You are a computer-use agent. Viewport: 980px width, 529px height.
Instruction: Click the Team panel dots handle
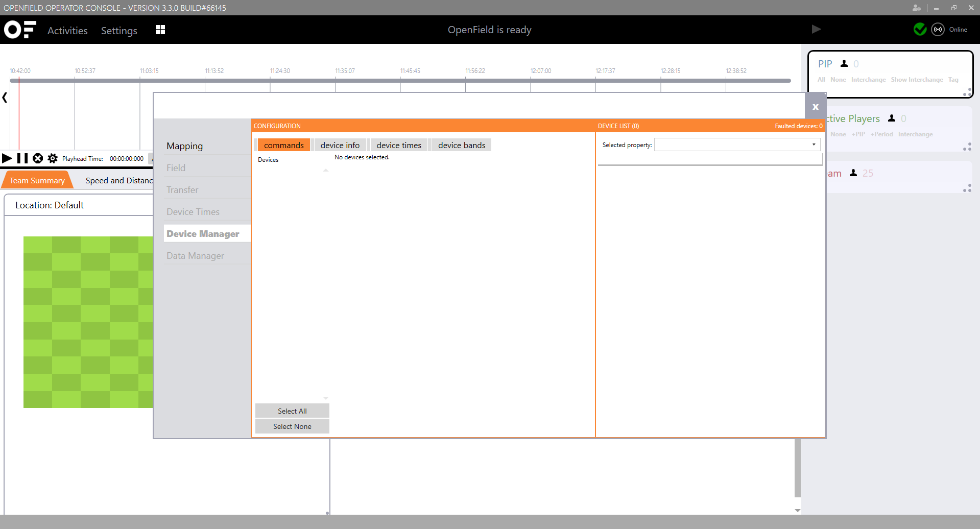point(967,188)
